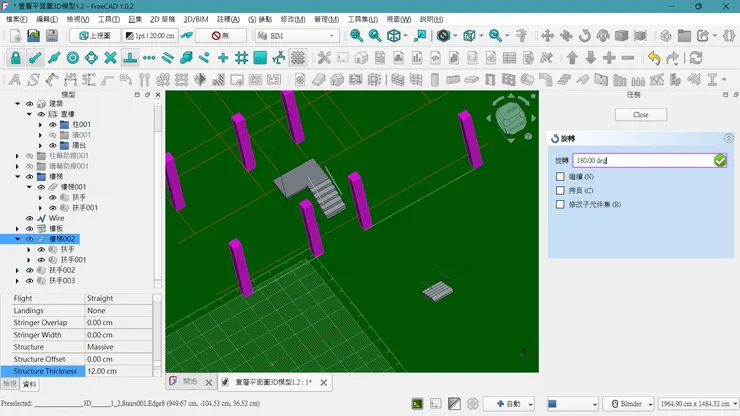Click the undo arrow icon

654,58
